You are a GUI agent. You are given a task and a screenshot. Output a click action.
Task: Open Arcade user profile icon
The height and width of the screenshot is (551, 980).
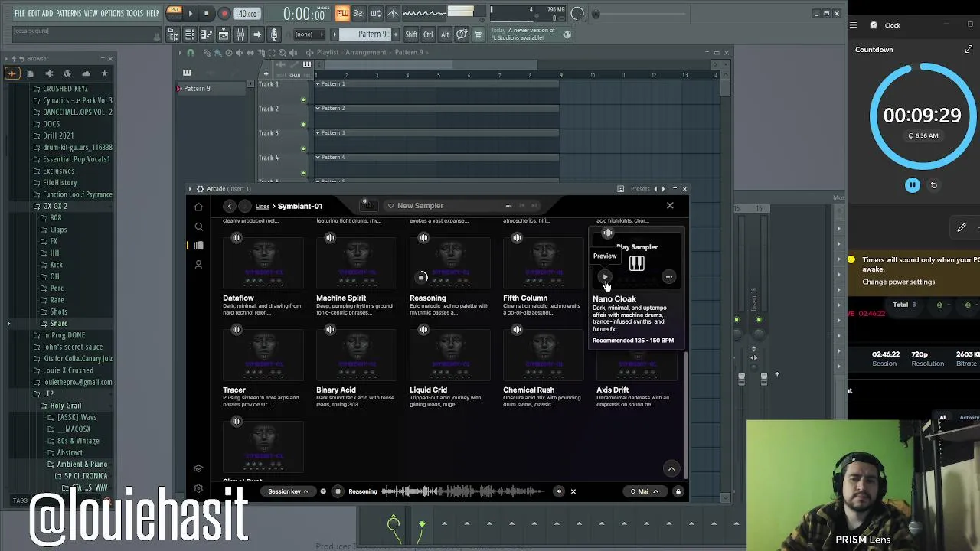coord(198,265)
